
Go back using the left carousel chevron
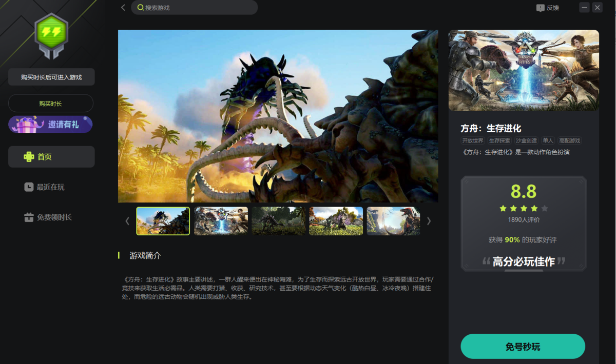coord(127,221)
